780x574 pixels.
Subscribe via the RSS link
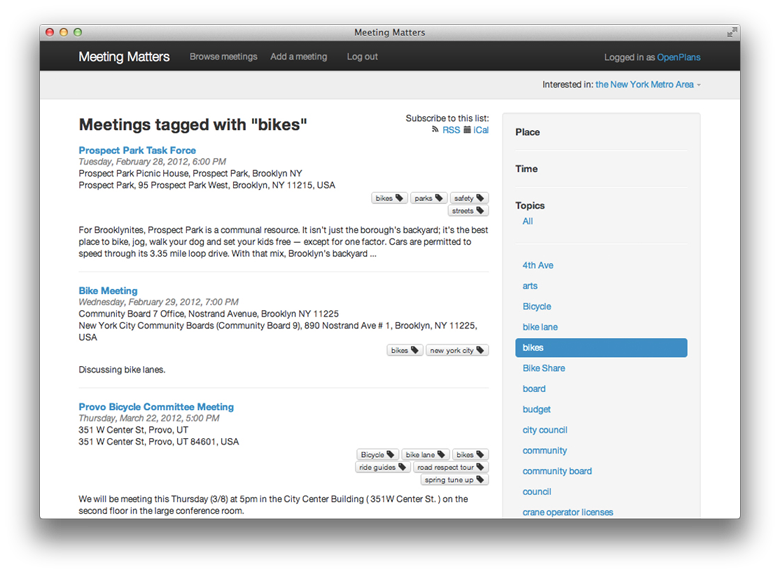(451, 130)
